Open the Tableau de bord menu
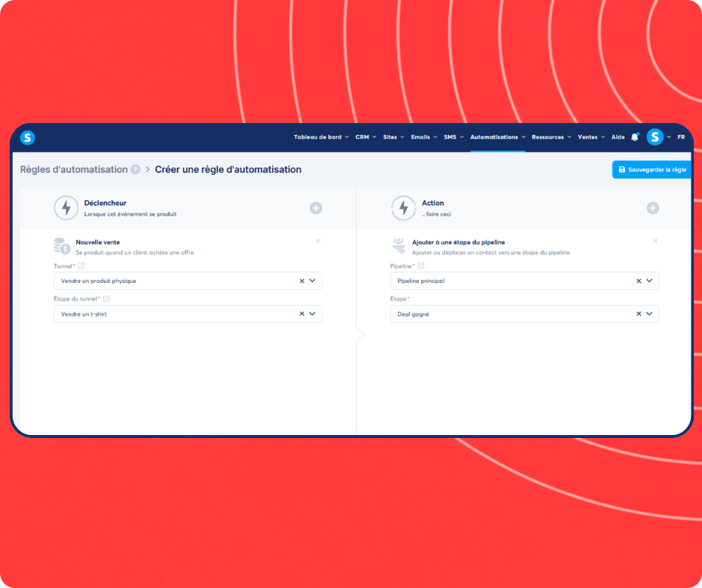 pos(321,137)
